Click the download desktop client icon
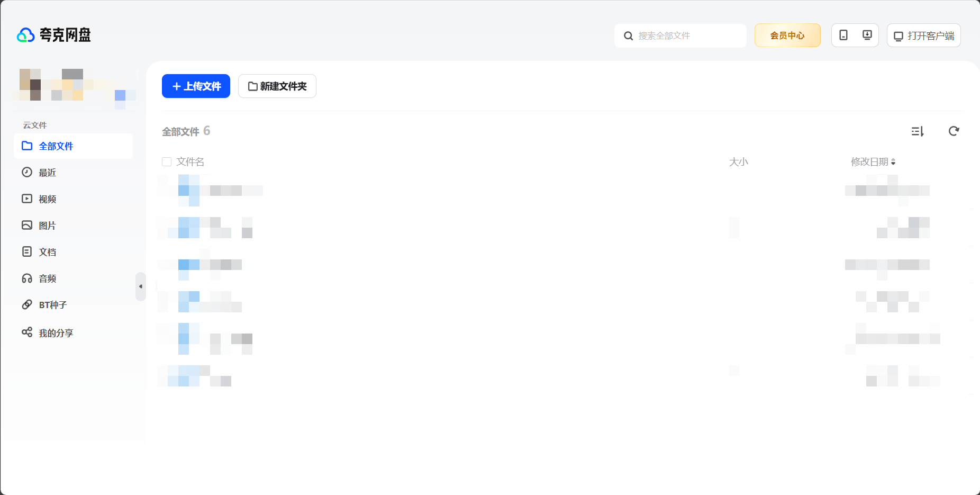Viewport: 980px width, 495px height. click(x=867, y=35)
